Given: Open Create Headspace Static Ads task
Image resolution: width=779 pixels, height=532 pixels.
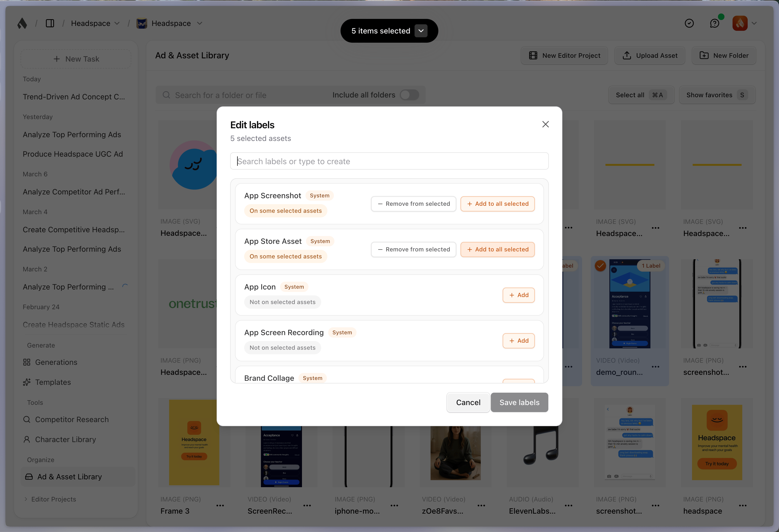Looking at the screenshot, I should [x=74, y=325].
